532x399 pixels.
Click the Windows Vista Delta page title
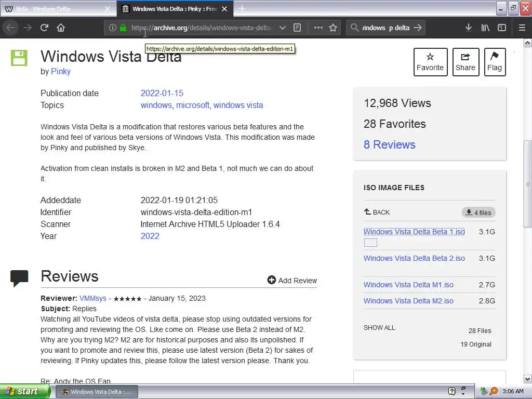tap(111, 56)
